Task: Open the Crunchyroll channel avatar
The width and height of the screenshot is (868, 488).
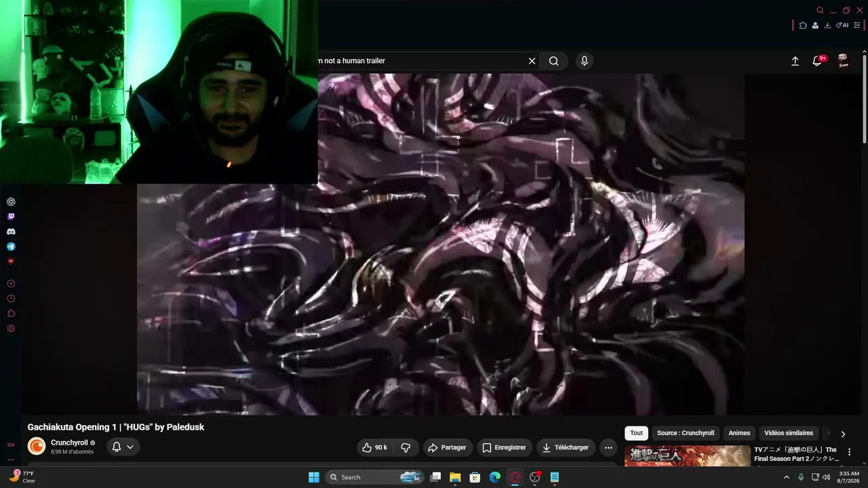Action: (x=37, y=447)
